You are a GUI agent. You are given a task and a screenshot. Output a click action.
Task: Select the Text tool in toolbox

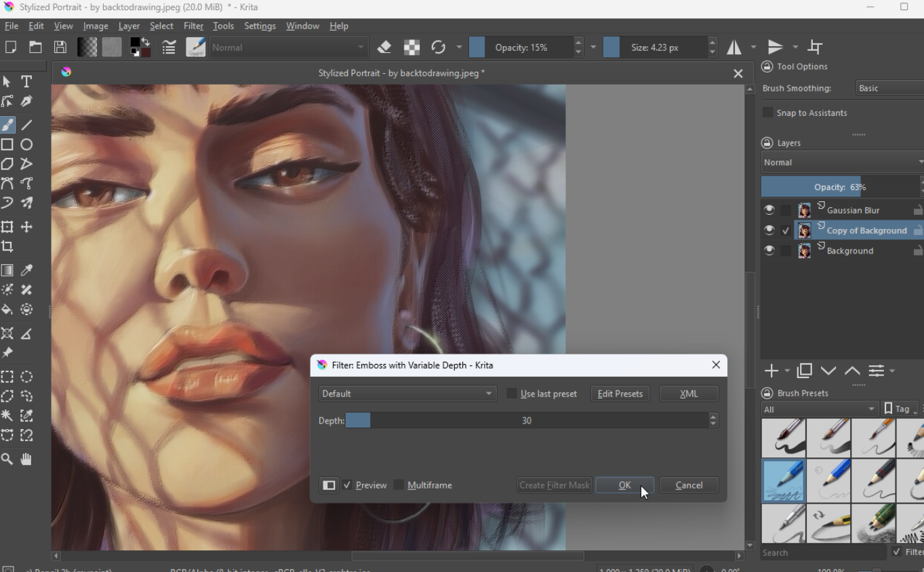26,81
